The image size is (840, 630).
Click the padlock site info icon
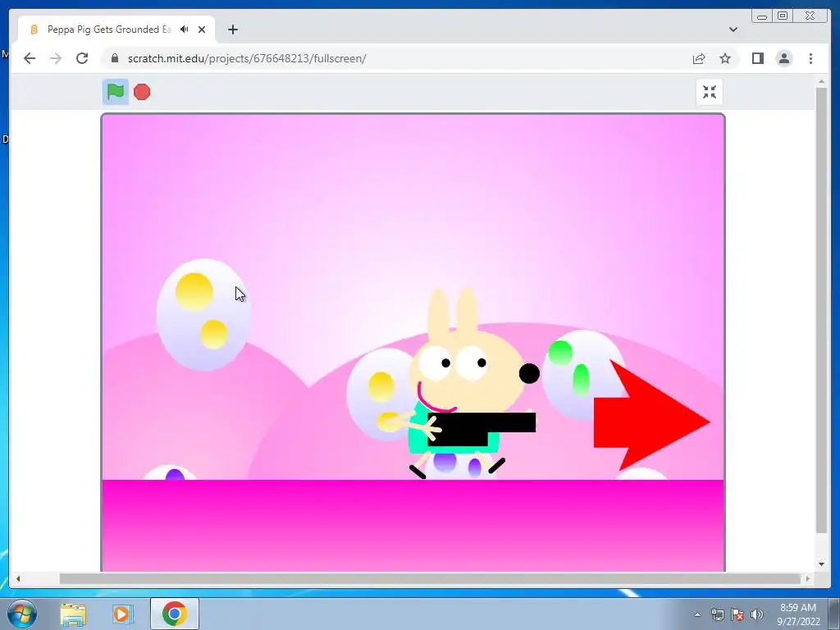tap(114, 58)
